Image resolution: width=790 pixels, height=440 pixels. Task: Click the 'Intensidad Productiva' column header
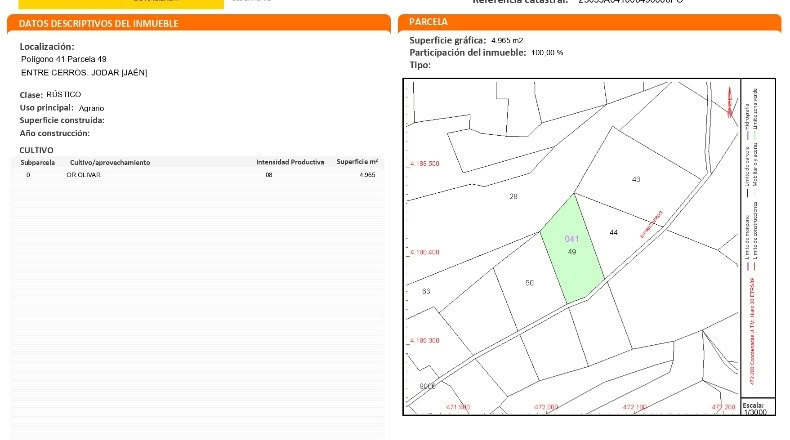click(290, 162)
